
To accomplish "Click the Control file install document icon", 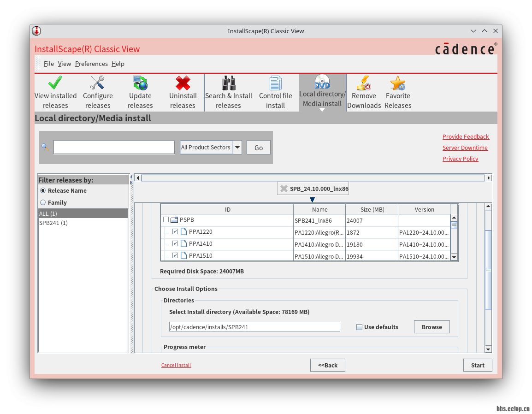I will pos(276,83).
